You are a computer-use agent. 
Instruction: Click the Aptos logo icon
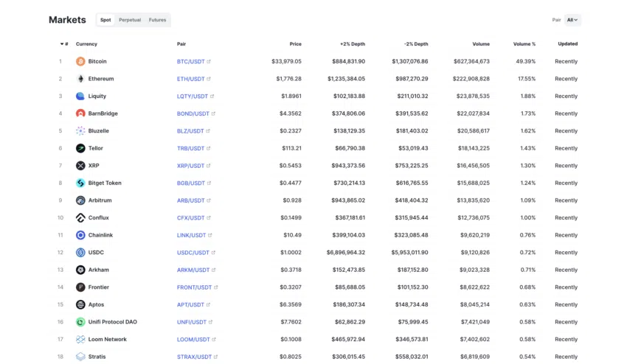(x=80, y=304)
